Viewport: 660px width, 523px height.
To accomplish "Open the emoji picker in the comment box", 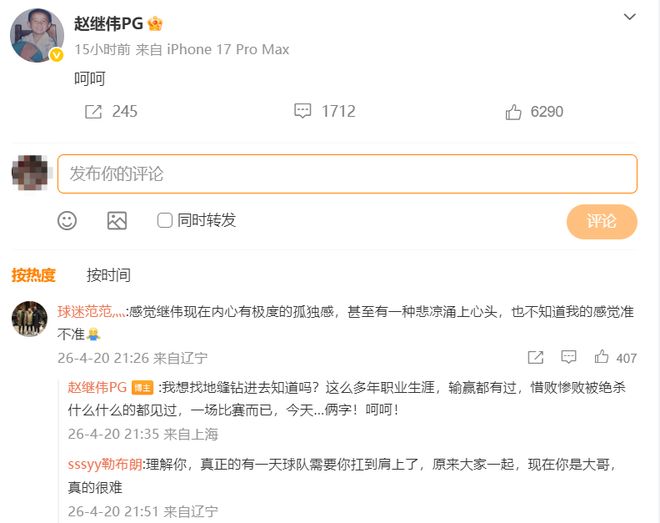I will tap(67, 221).
